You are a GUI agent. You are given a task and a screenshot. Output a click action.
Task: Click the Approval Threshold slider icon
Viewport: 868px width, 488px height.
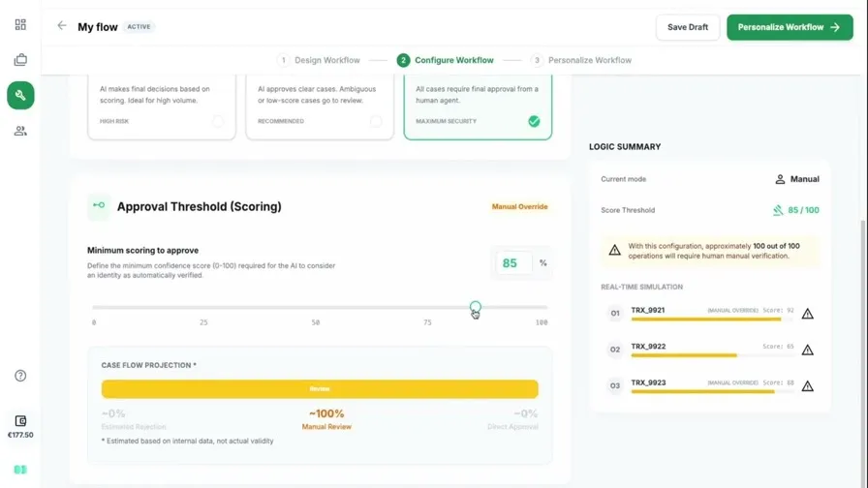point(99,206)
